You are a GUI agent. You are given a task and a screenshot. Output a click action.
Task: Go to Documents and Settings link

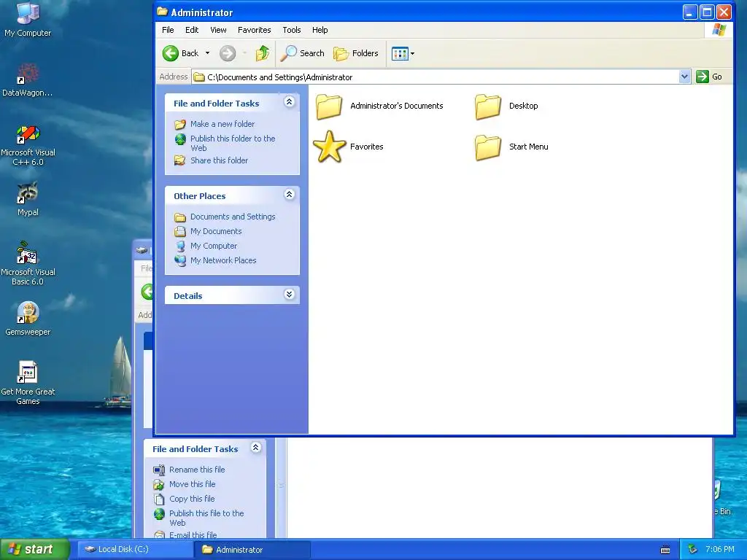coord(233,217)
